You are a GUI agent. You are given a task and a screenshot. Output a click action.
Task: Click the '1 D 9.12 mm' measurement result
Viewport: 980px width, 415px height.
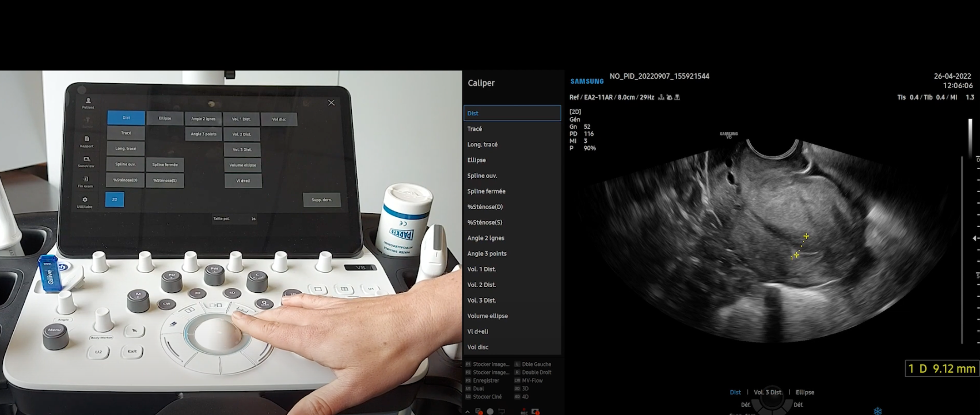click(942, 368)
